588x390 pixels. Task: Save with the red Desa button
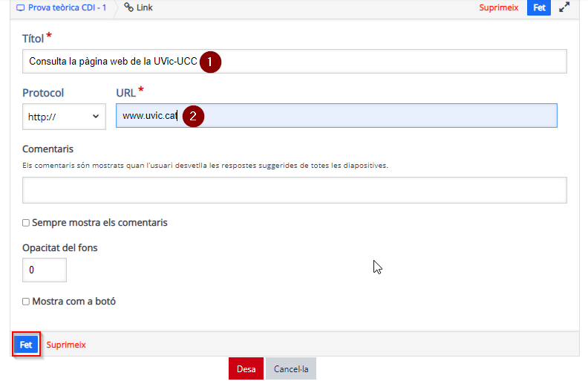[246, 368]
